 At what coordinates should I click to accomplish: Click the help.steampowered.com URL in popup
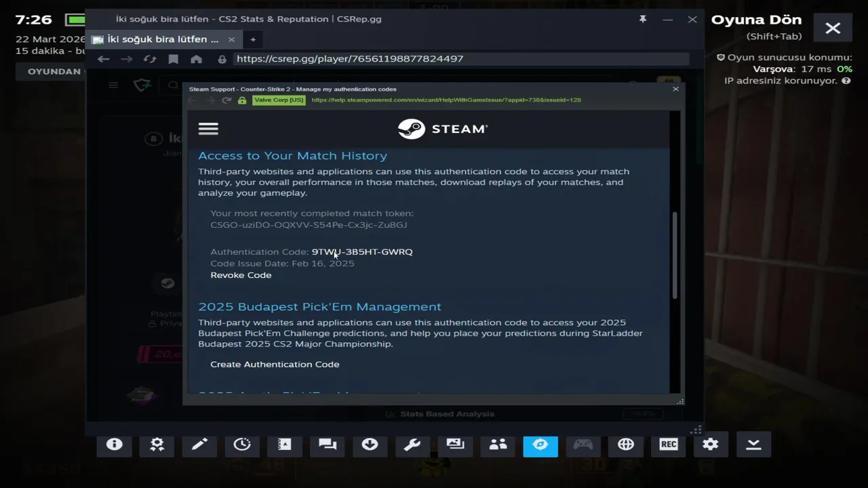click(x=446, y=100)
